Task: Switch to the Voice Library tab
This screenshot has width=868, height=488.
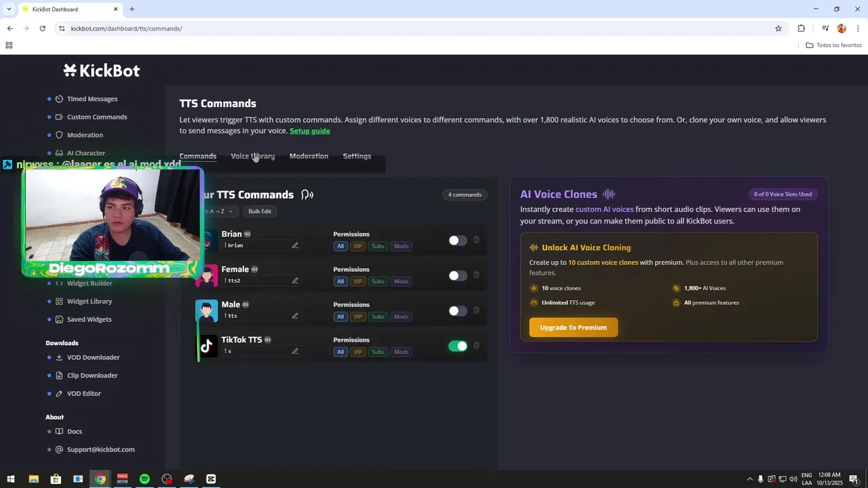Action: click(253, 156)
